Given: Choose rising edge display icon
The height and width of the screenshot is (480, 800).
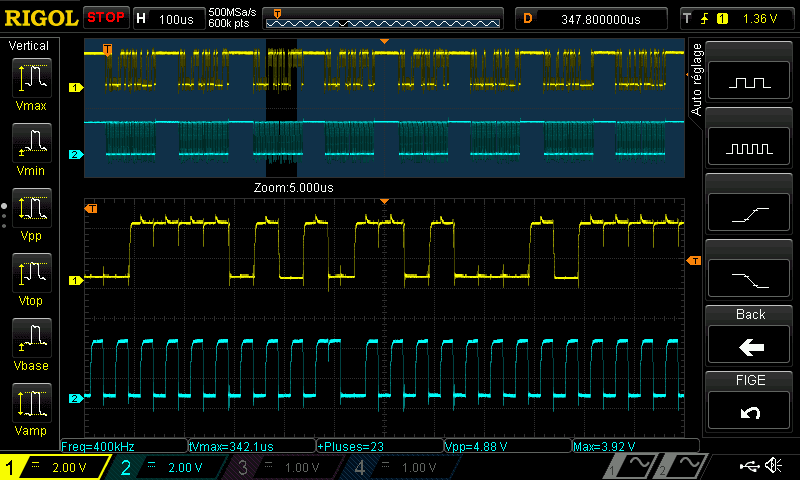Looking at the screenshot, I should pyautogui.click(x=749, y=213).
